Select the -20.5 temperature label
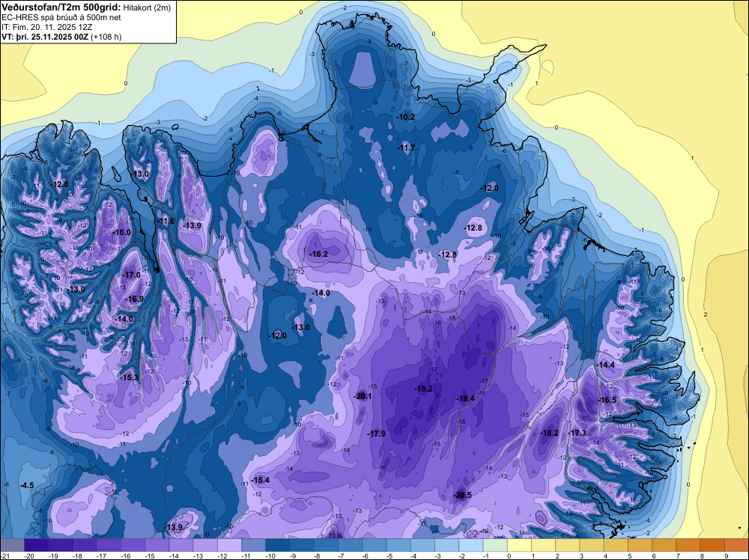 tap(462, 496)
